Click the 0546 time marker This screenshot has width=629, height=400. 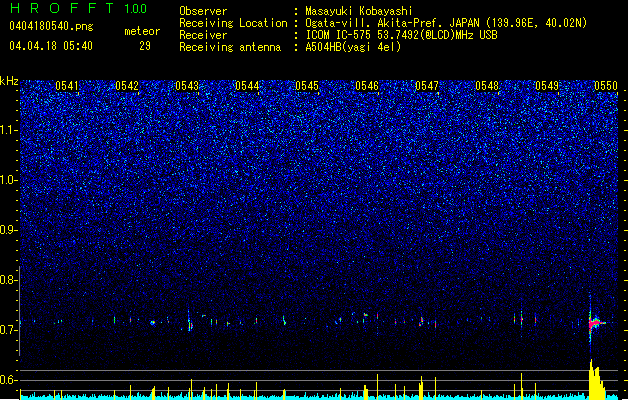click(367, 86)
